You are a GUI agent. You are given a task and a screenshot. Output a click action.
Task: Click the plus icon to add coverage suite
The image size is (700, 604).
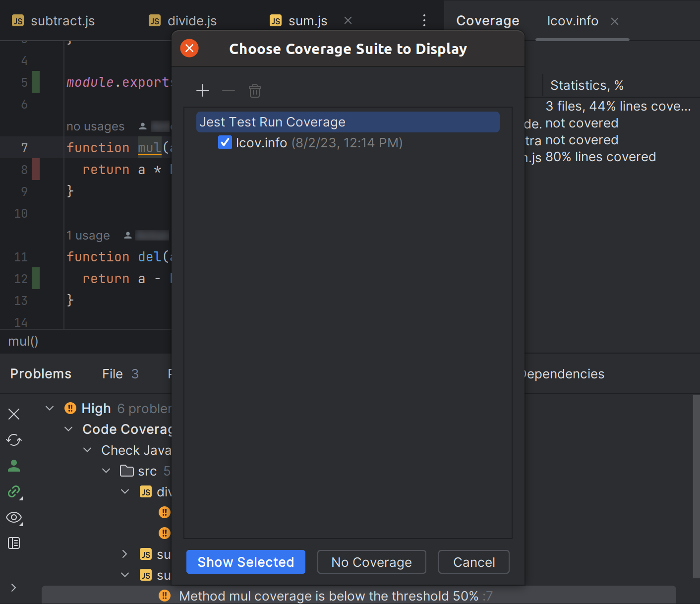click(x=203, y=90)
